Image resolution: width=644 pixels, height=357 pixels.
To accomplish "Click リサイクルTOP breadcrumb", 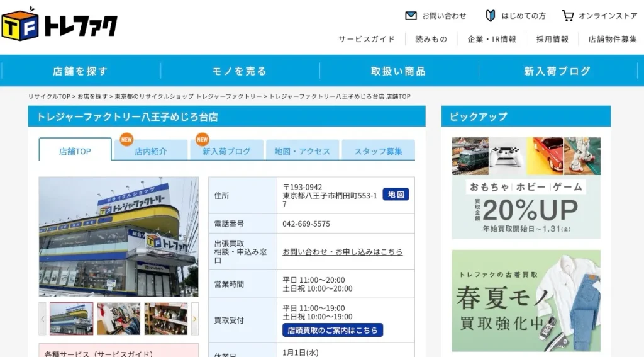I will pos(49,96).
